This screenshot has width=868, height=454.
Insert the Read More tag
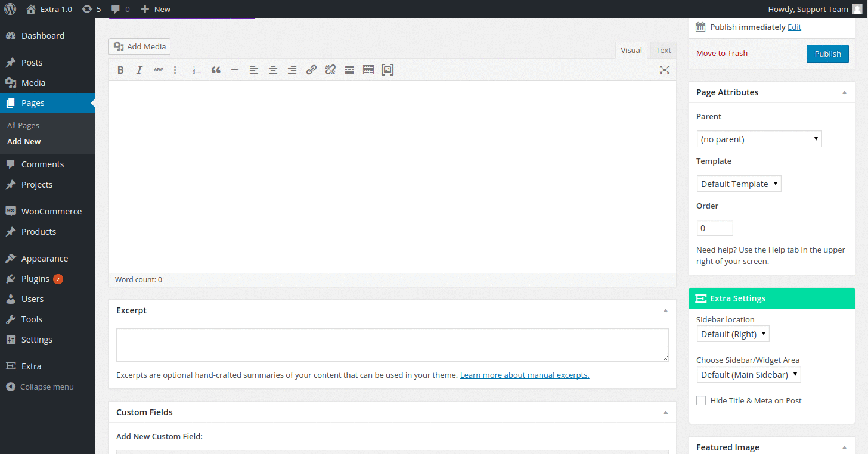point(349,70)
